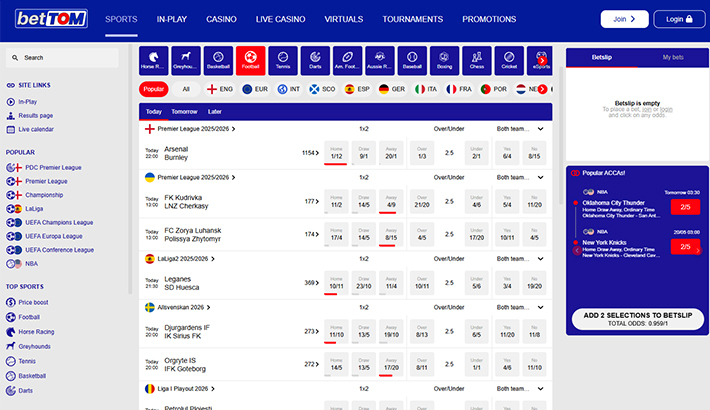Open 273 more markets for Djurgardens match
Screen dimensions: 710x410
[x=312, y=331]
